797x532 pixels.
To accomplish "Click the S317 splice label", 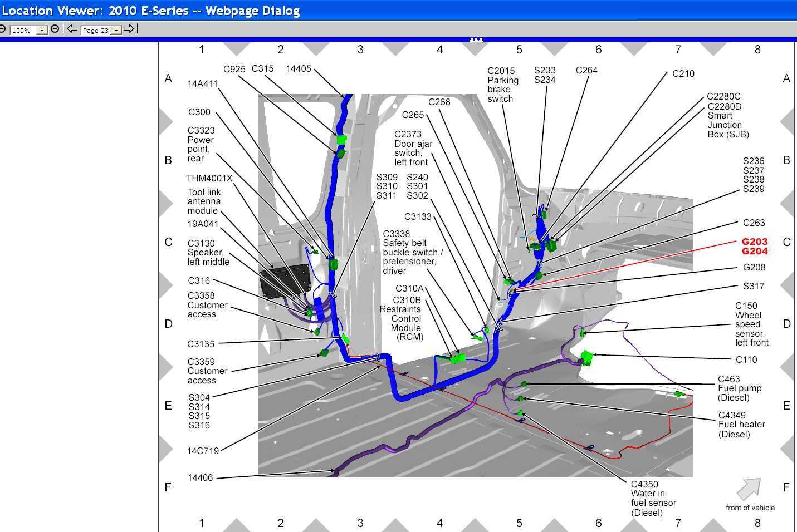I will tap(754, 286).
